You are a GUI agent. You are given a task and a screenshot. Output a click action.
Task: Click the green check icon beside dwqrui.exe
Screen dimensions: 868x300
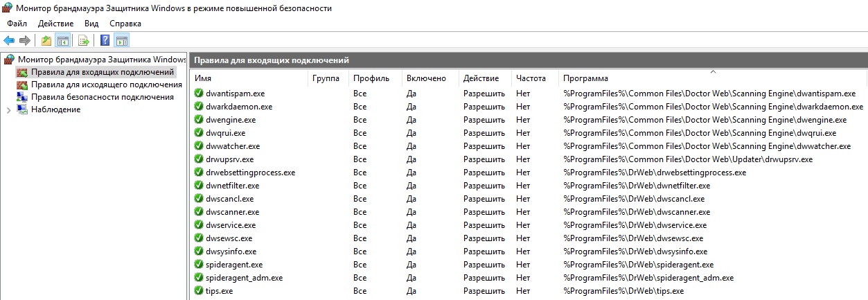coord(199,133)
